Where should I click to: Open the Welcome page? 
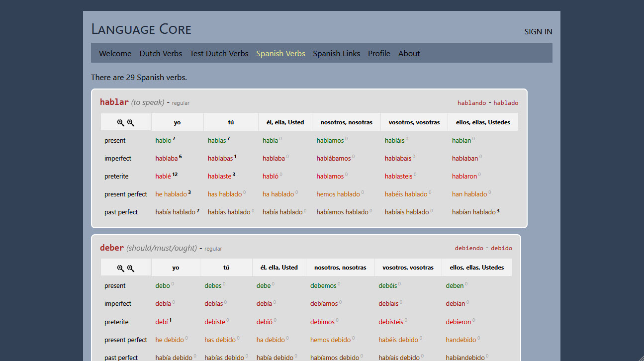[115, 53]
